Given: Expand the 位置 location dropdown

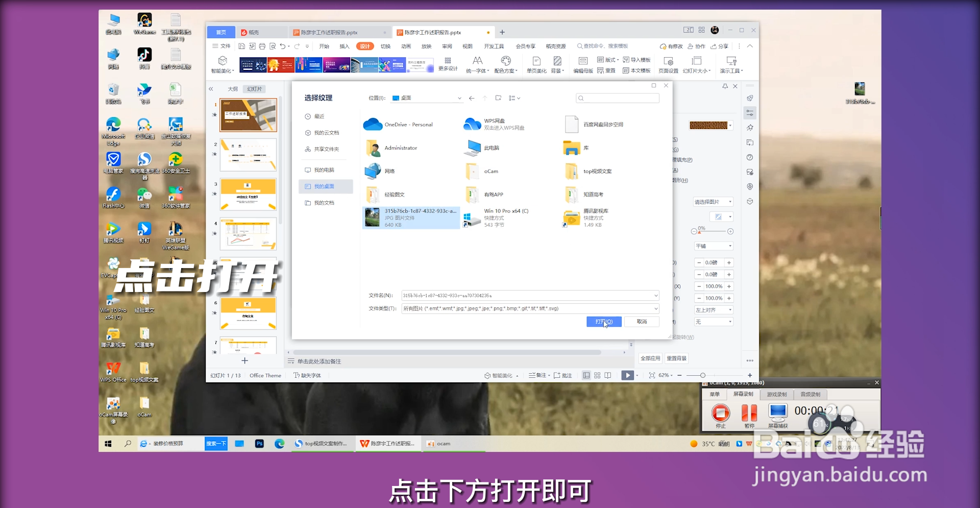Looking at the screenshot, I should (459, 98).
